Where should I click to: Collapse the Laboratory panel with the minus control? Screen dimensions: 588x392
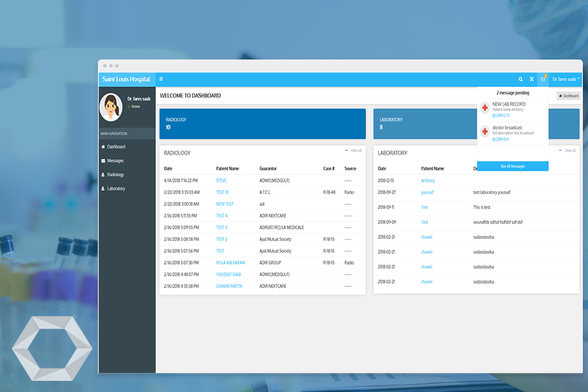[560, 150]
